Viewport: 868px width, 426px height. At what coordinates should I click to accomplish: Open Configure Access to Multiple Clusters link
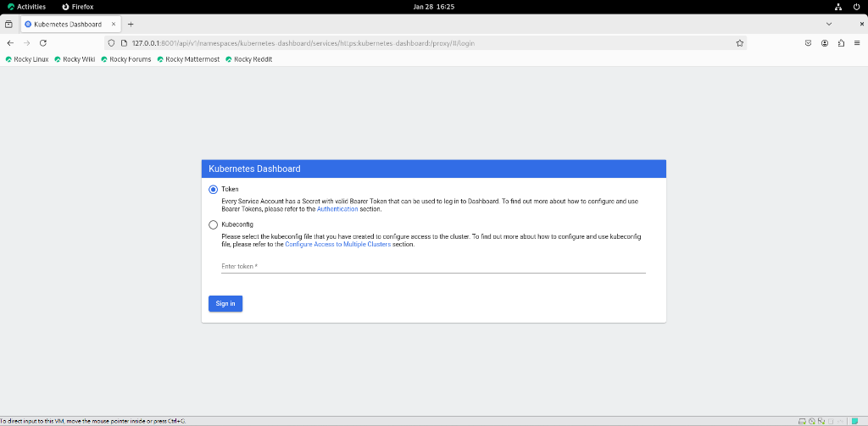(337, 244)
